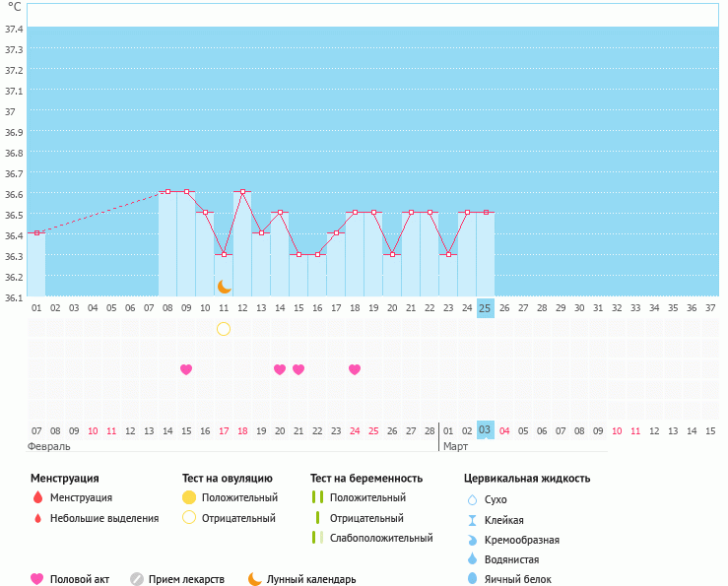Click the Сухо outline drop icon
The width and height of the screenshot is (728, 586).
[472, 500]
